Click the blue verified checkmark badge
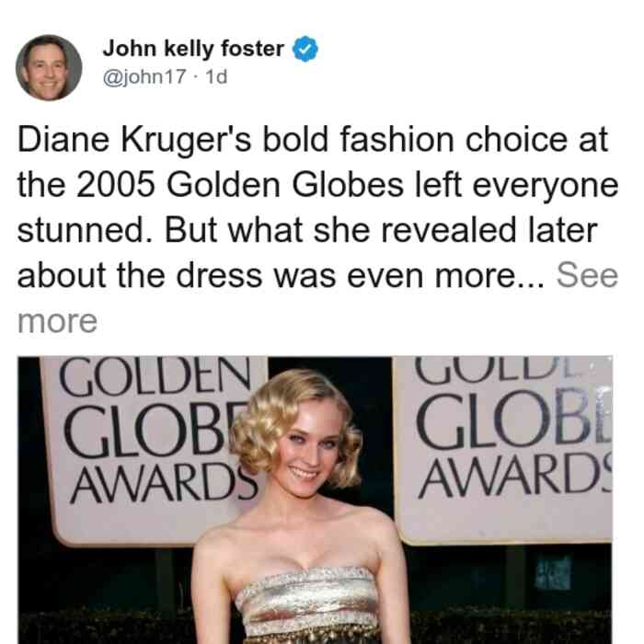The height and width of the screenshot is (644, 644). [305, 49]
